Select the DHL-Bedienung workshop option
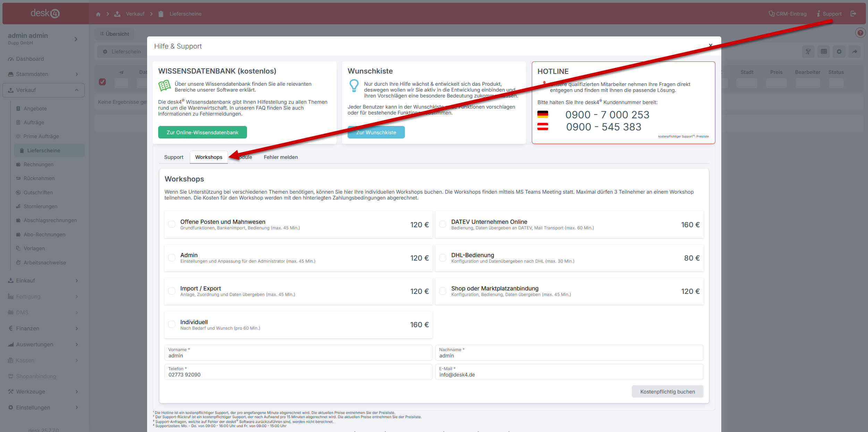 tap(443, 258)
